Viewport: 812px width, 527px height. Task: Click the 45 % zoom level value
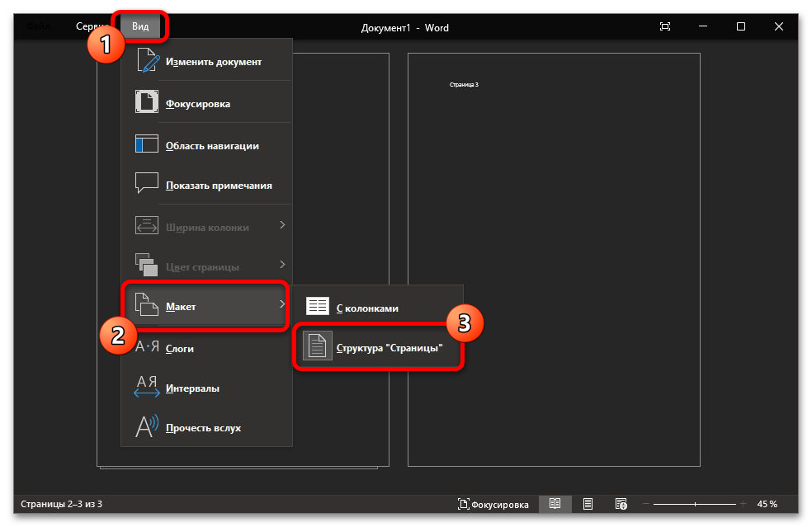click(767, 504)
